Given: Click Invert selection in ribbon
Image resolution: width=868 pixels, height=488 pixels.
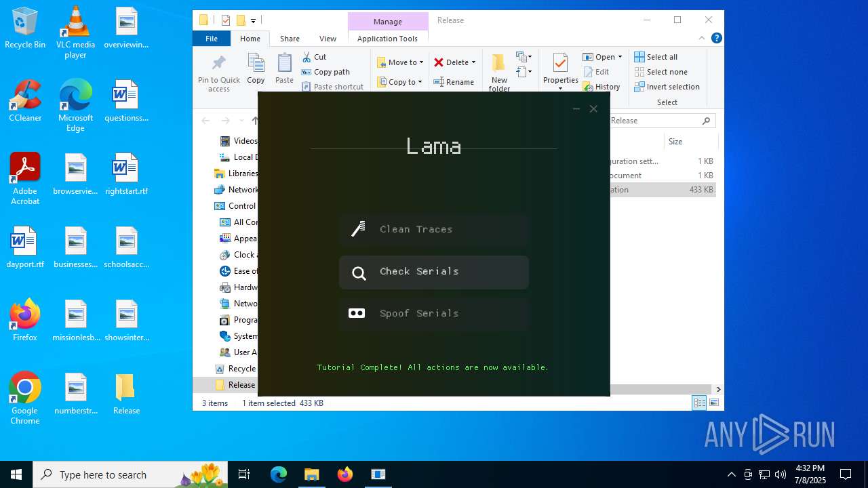Looking at the screenshot, I should (667, 87).
